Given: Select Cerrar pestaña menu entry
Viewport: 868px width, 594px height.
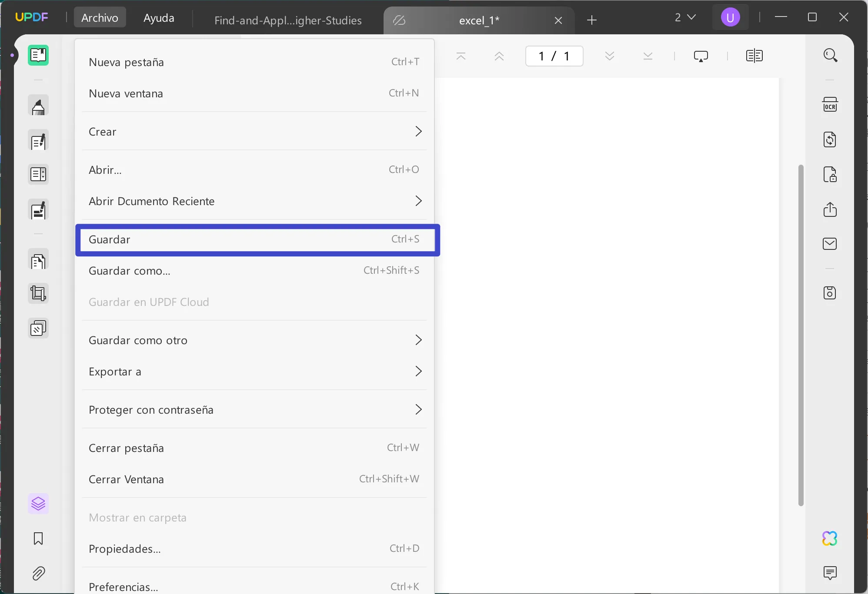Looking at the screenshot, I should point(254,448).
